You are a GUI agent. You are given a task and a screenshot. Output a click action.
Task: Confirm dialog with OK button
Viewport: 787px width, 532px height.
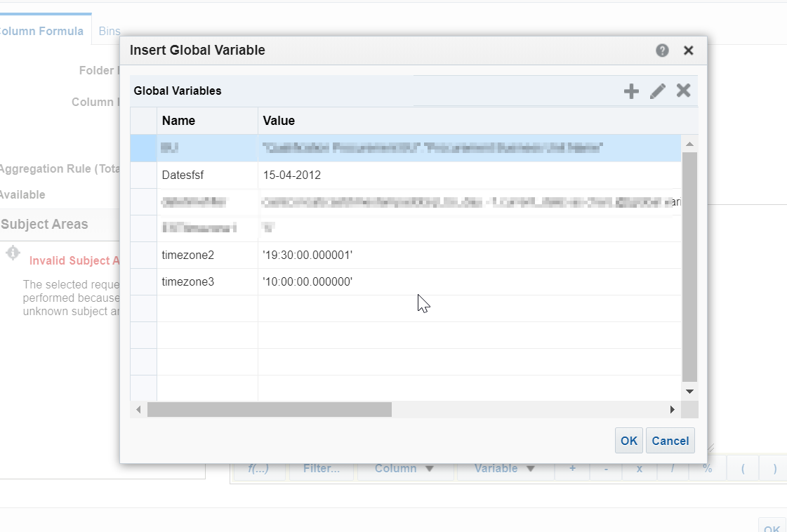pyautogui.click(x=629, y=441)
